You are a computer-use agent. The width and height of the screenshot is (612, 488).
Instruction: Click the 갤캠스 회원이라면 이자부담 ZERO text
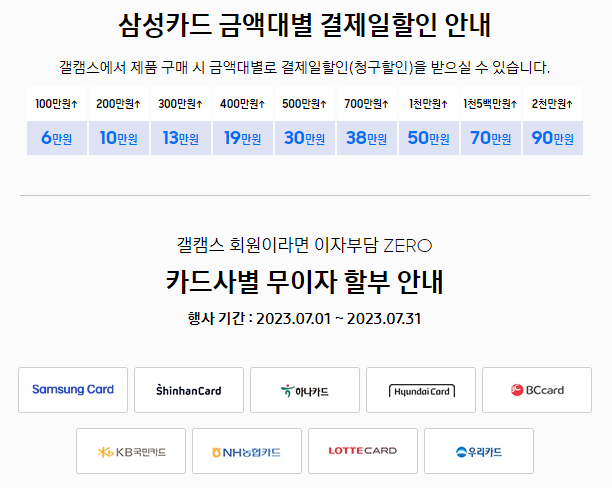304,245
